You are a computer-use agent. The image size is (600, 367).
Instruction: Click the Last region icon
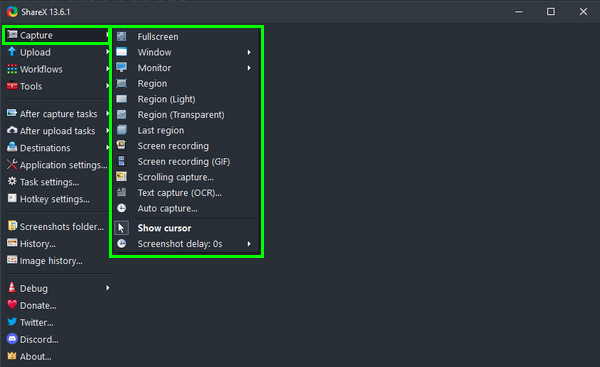pyautogui.click(x=122, y=130)
